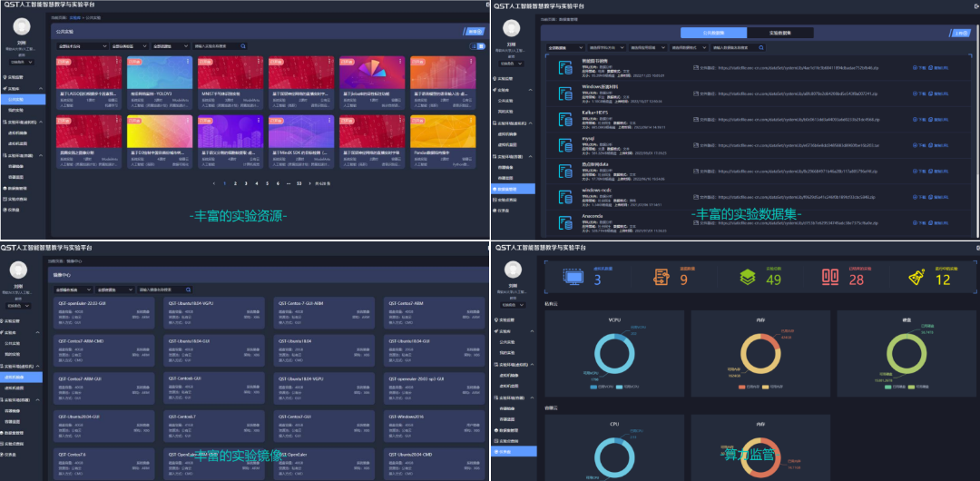This screenshot has height=481, width=980.
Task: Switch to 实验数据集 tab
Action: click(780, 33)
